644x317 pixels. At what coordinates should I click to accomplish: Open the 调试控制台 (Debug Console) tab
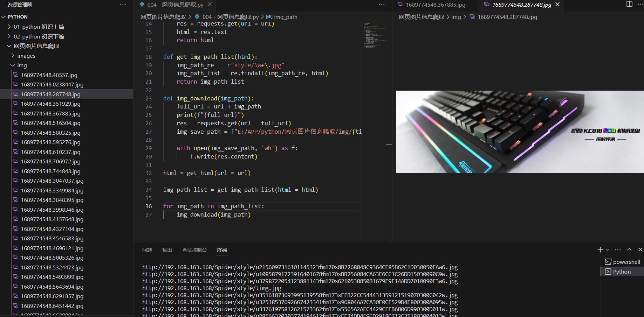(x=194, y=250)
